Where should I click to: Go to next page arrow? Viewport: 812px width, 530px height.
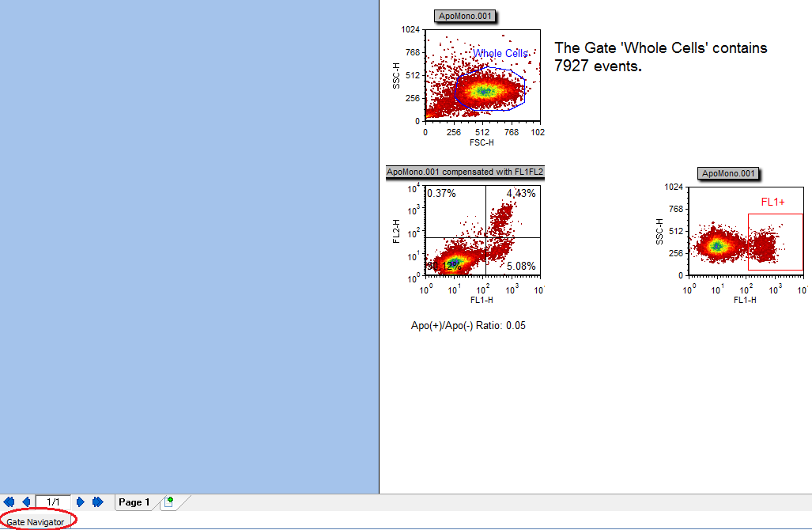(81, 502)
